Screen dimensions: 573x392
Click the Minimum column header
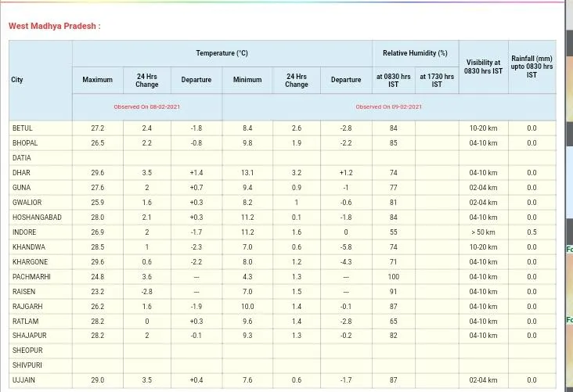[x=247, y=80]
